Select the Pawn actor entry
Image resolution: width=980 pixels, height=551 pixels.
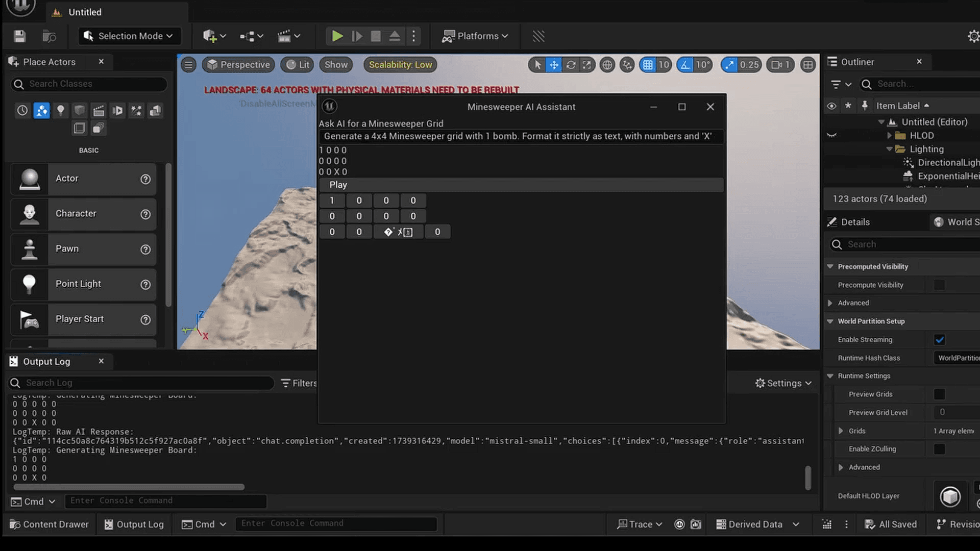click(83, 249)
